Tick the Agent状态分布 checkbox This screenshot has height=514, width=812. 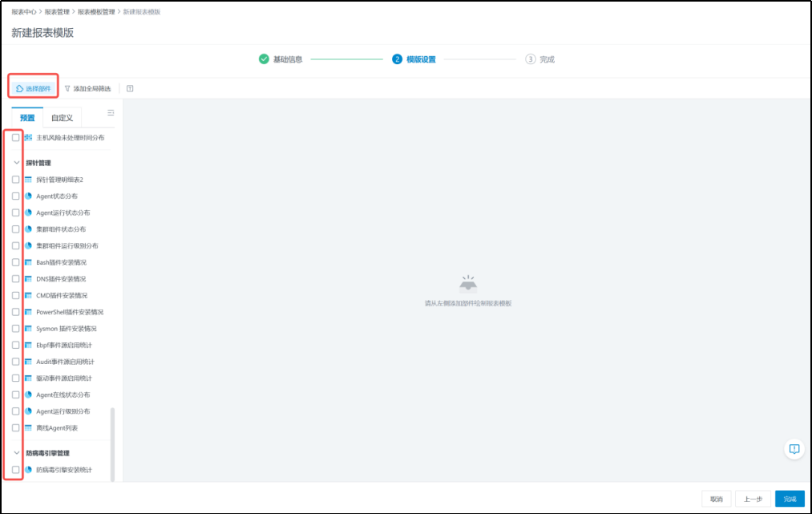[x=15, y=196]
